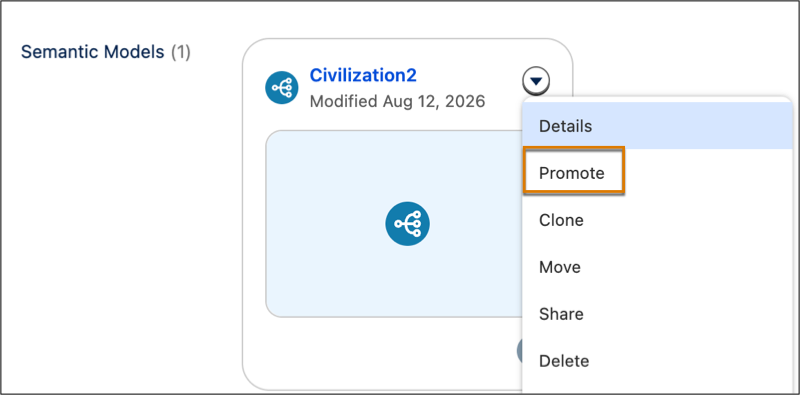Click the Semantic Models section heading
The image size is (800, 395).
click(92, 52)
